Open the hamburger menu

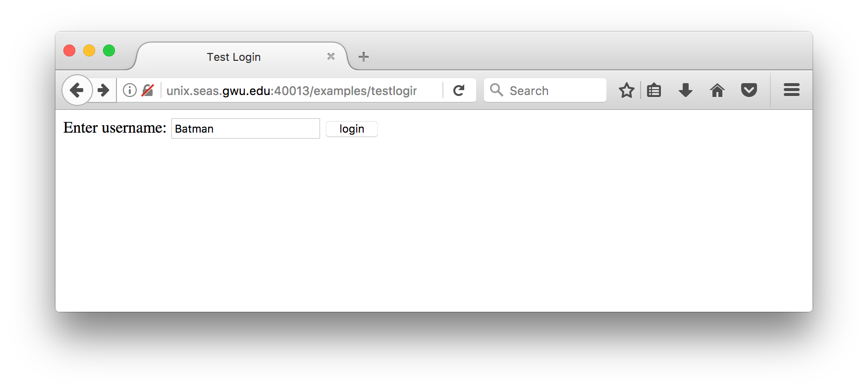coord(791,90)
